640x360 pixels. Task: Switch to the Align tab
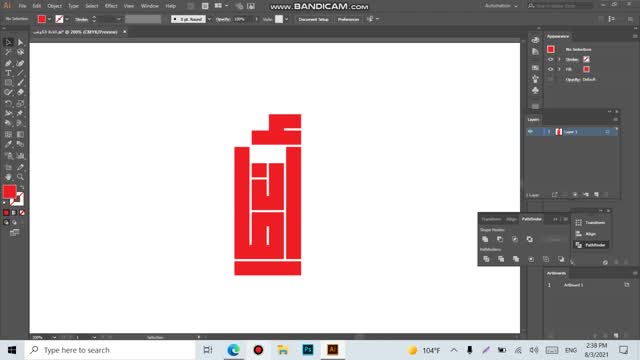click(x=511, y=219)
